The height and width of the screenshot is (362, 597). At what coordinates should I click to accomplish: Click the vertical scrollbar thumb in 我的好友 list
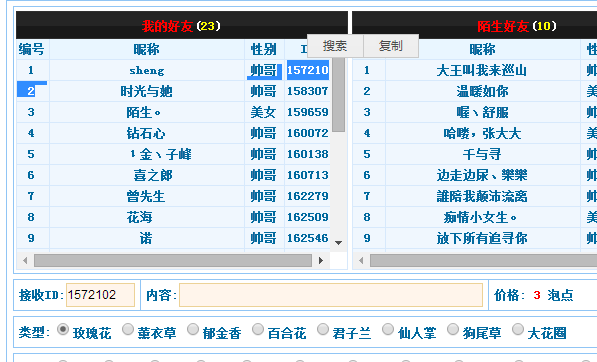[x=338, y=94]
